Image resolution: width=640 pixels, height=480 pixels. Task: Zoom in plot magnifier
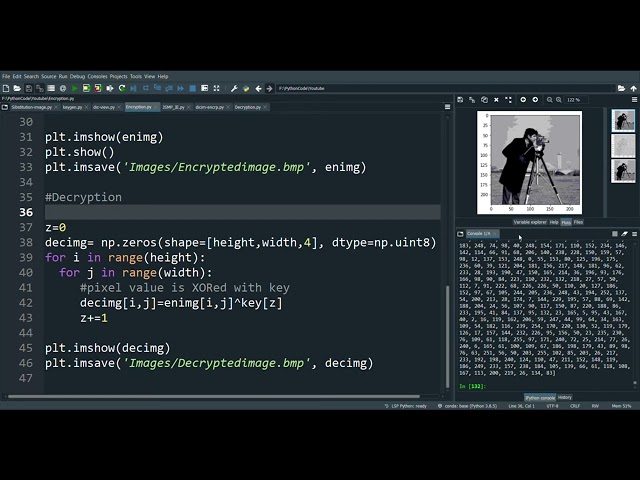[x=559, y=100]
